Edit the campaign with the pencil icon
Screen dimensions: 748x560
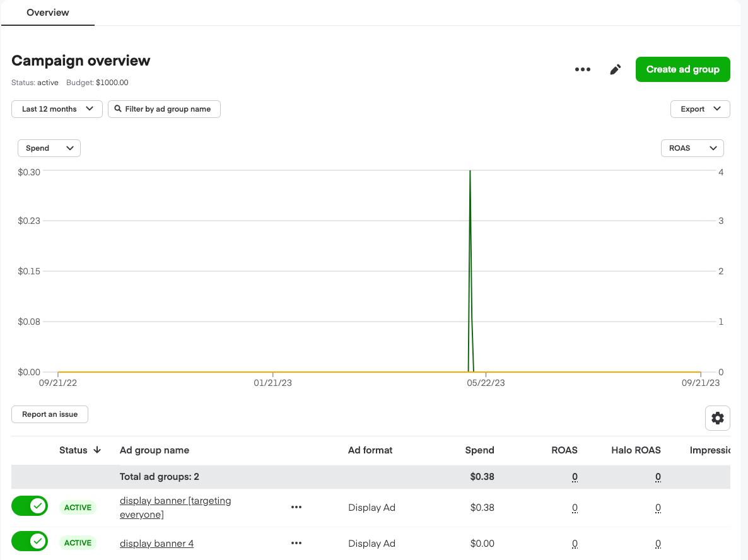click(x=615, y=69)
